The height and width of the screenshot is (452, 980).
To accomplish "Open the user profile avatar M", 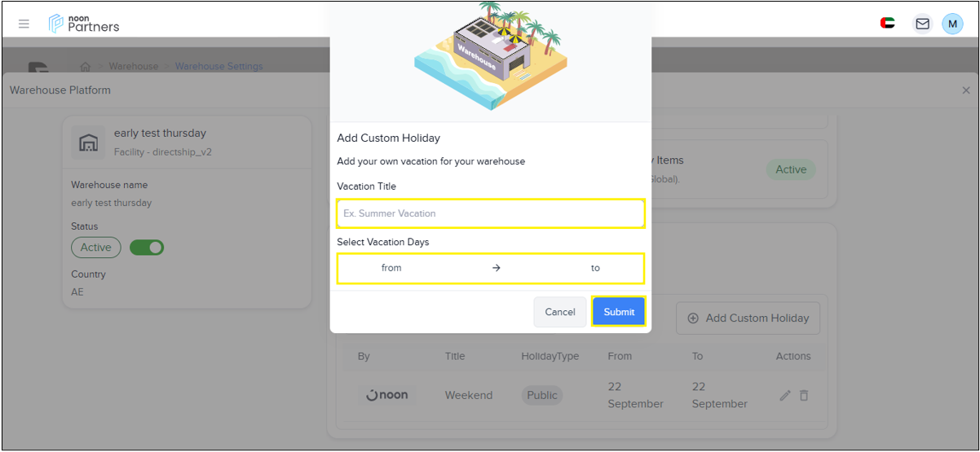I will 952,24.
